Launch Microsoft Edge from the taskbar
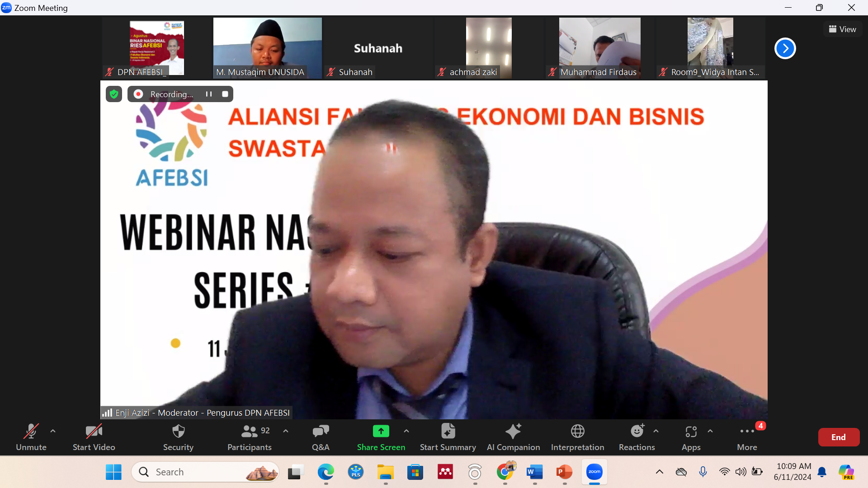This screenshot has width=868, height=488. pos(325,472)
